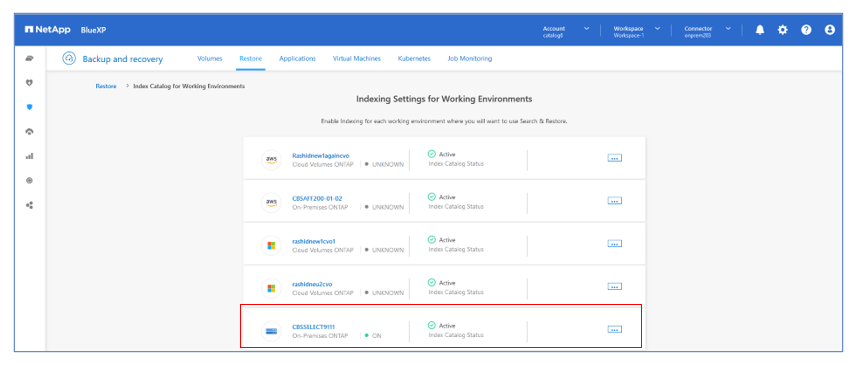
Task: Click the NetApp logo
Action: pyautogui.click(x=47, y=30)
